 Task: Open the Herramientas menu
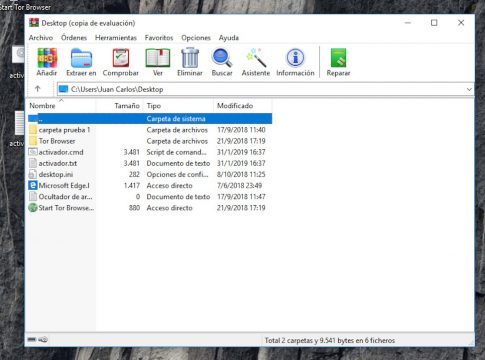pyautogui.click(x=116, y=38)
